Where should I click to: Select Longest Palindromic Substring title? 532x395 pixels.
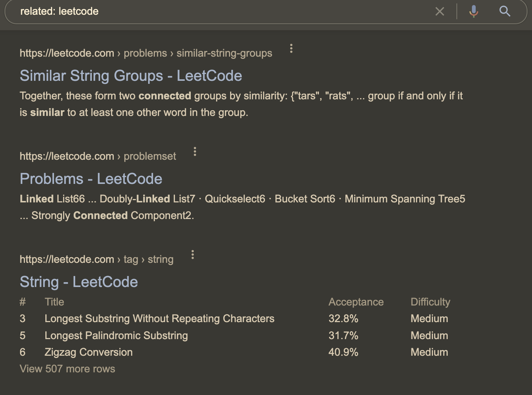click(x=116, y=335)
